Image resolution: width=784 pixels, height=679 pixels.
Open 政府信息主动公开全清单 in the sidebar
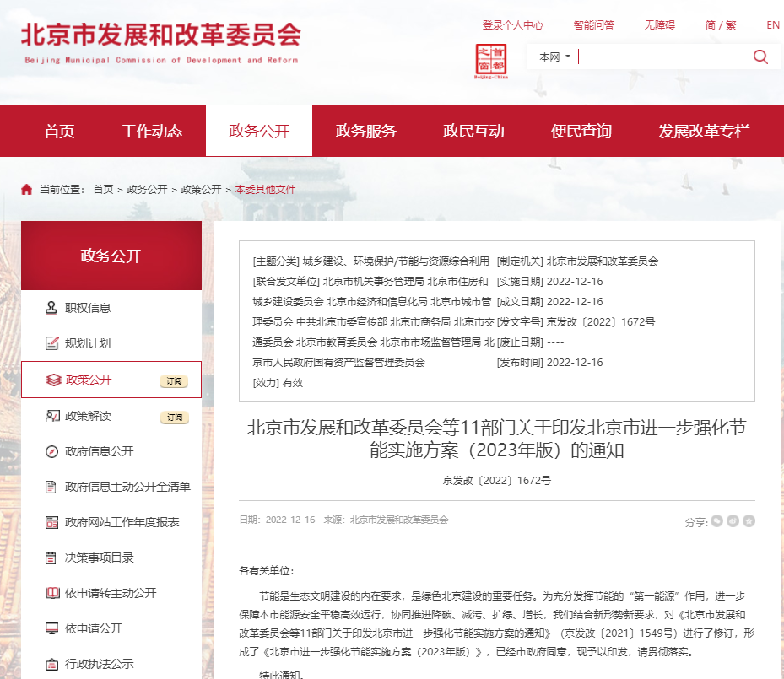[x=127, y=487]
